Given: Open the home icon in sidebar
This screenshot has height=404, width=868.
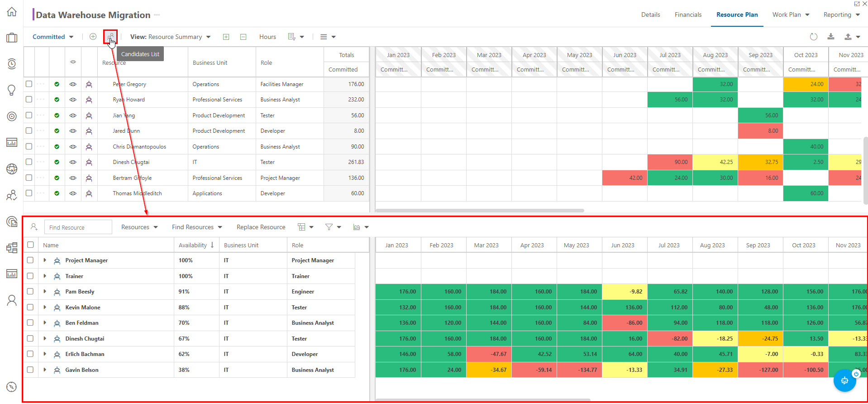Looking at the screenshot, I should (x=12, y=12).
